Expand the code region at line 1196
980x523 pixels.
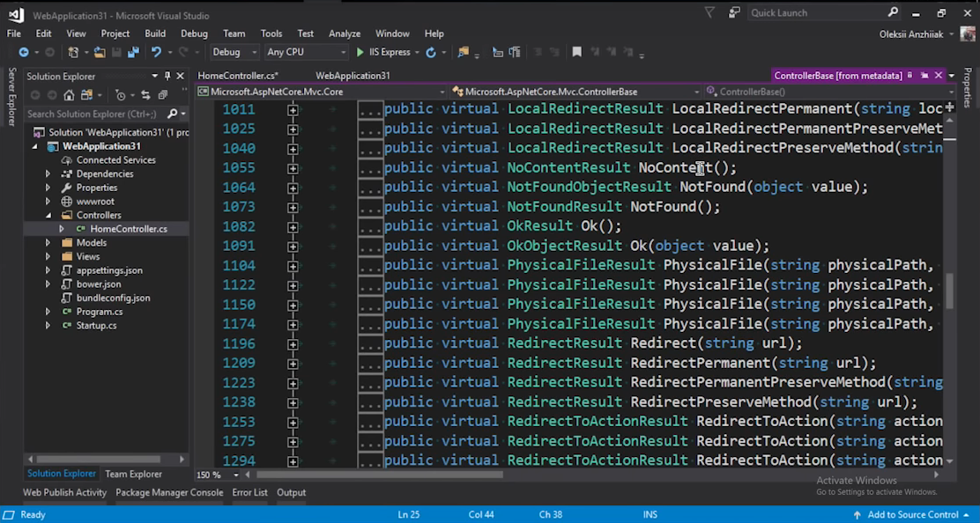click(x=293, y=344)
